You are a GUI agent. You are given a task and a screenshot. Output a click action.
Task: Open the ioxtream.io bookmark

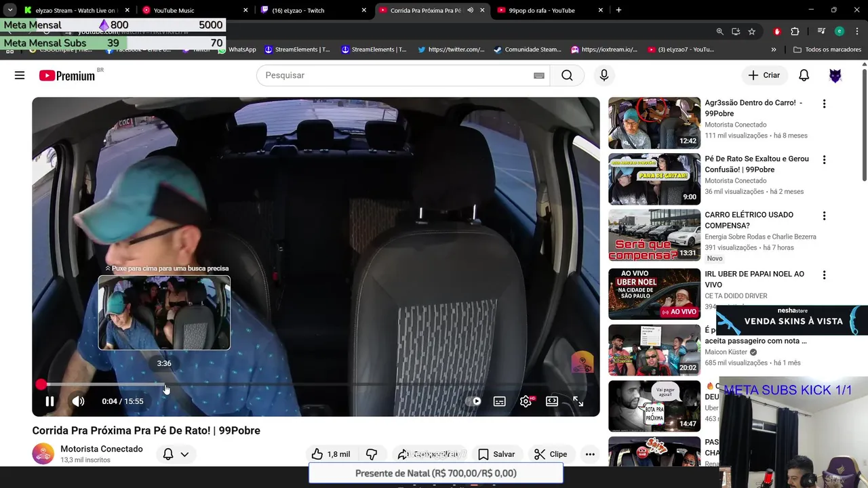pos(604,49)
